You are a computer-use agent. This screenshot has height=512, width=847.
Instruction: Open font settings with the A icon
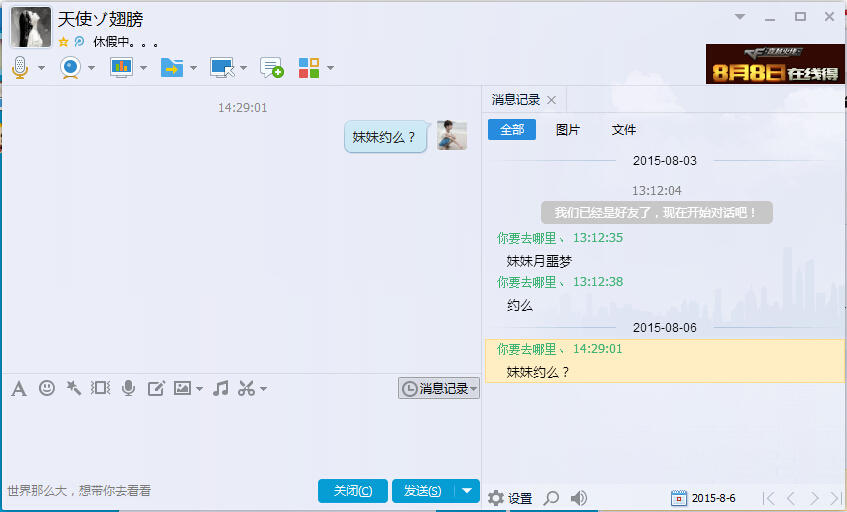19,388
